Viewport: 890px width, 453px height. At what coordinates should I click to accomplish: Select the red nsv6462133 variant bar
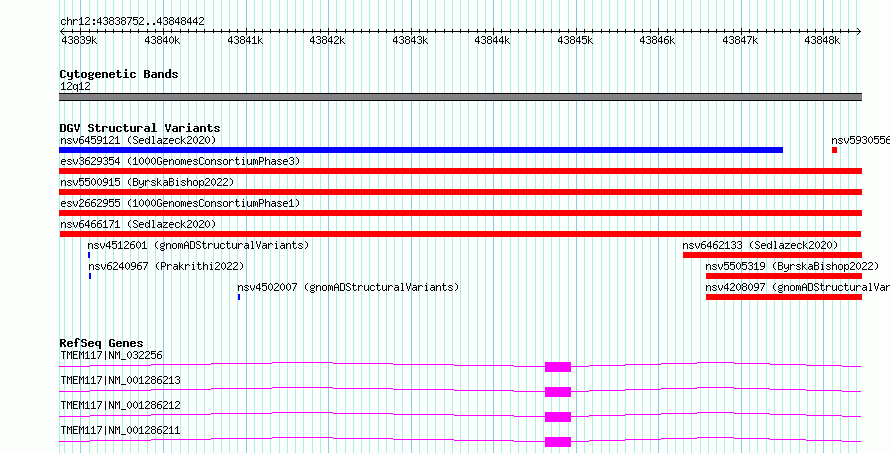point(773,255)
